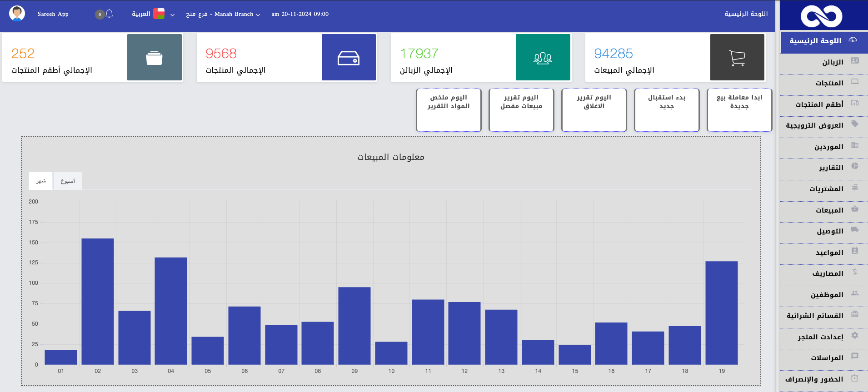This screenshot has width=868, height=392.
Task: Open the العربية language dropdown
Action: point(153,14)
